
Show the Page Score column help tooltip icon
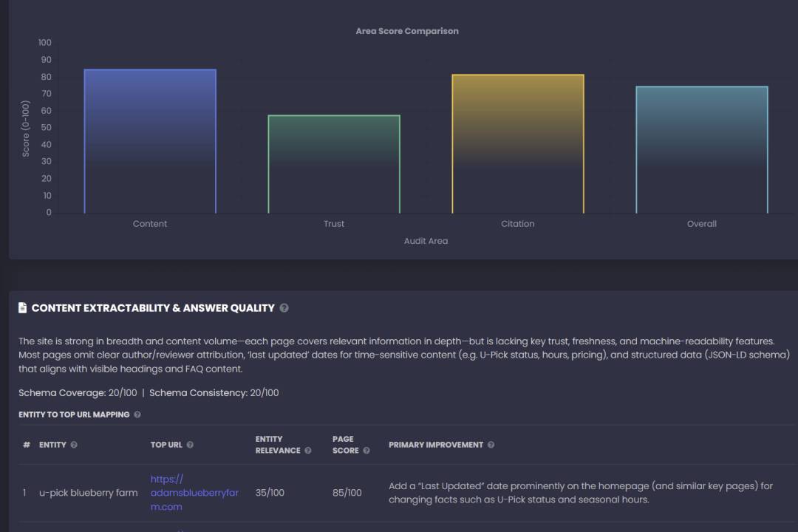366,451
